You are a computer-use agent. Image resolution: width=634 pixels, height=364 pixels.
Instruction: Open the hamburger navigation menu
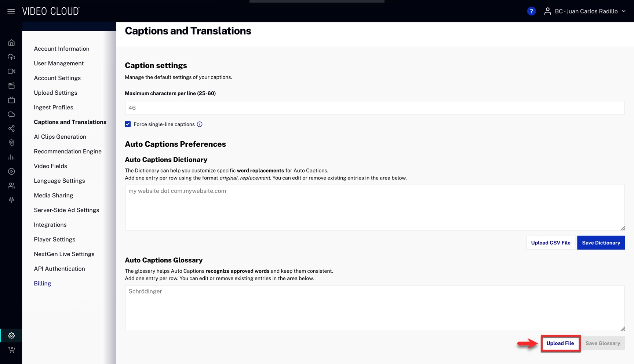tap(11, 12)
